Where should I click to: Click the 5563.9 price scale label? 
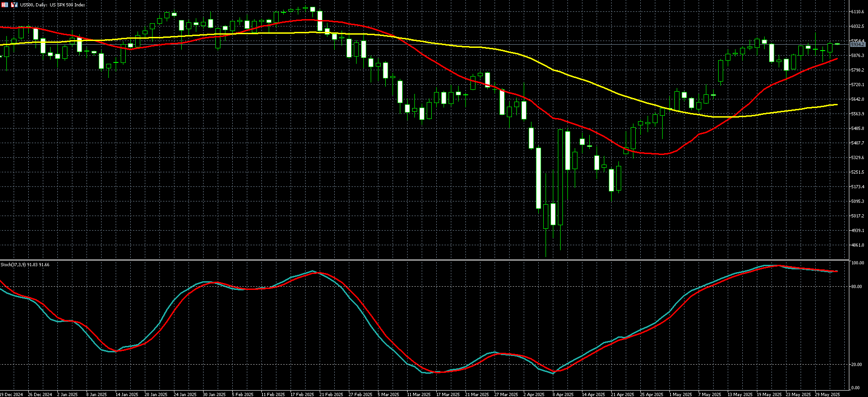pos(858,114)
